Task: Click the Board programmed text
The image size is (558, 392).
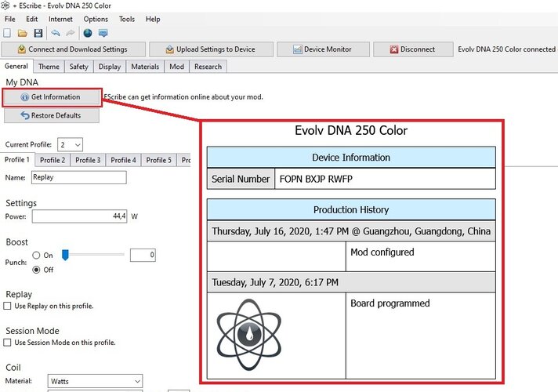Action: coord(390,303)
